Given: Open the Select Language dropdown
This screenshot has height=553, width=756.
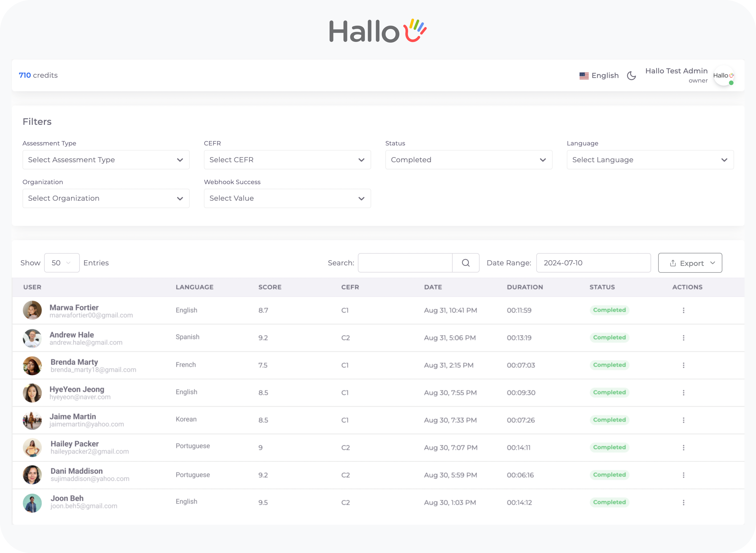Looking at the screenshot, I should [x=650, y=160].
